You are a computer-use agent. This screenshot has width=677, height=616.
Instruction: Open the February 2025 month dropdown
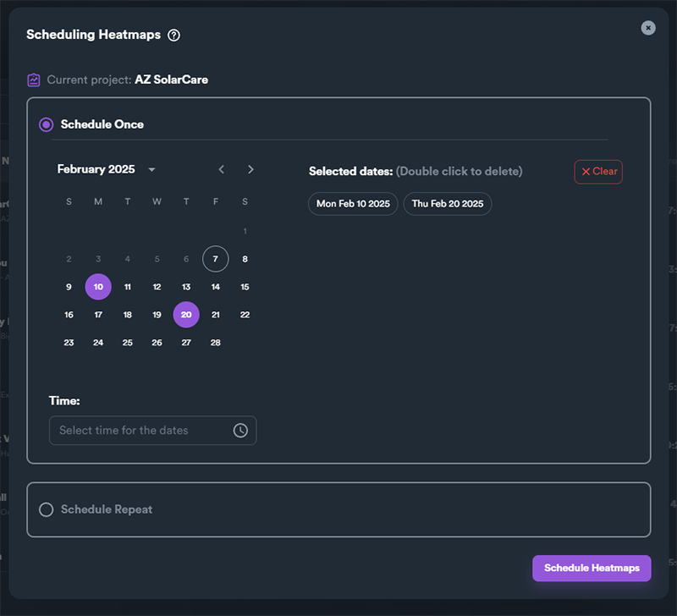click(x=107, y=169)
